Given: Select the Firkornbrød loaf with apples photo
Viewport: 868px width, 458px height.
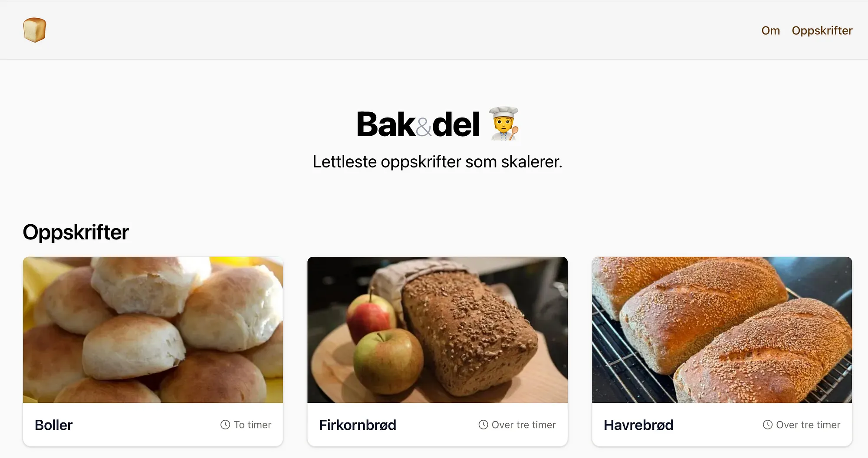Looking at the screenshot, I should [x=437, y=330].
